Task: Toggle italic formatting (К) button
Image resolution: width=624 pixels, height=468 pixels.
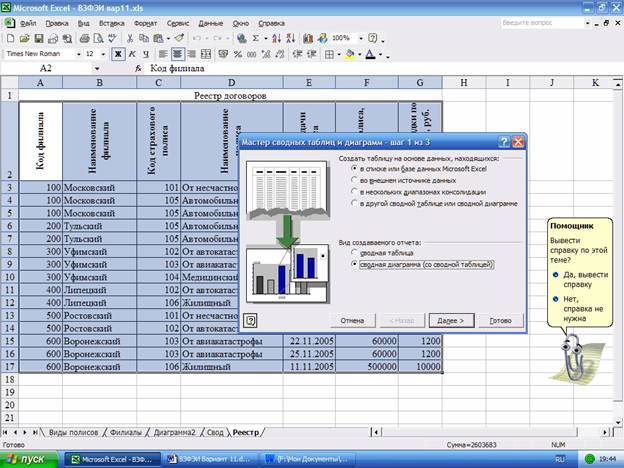Action: (x=132, y=54)
